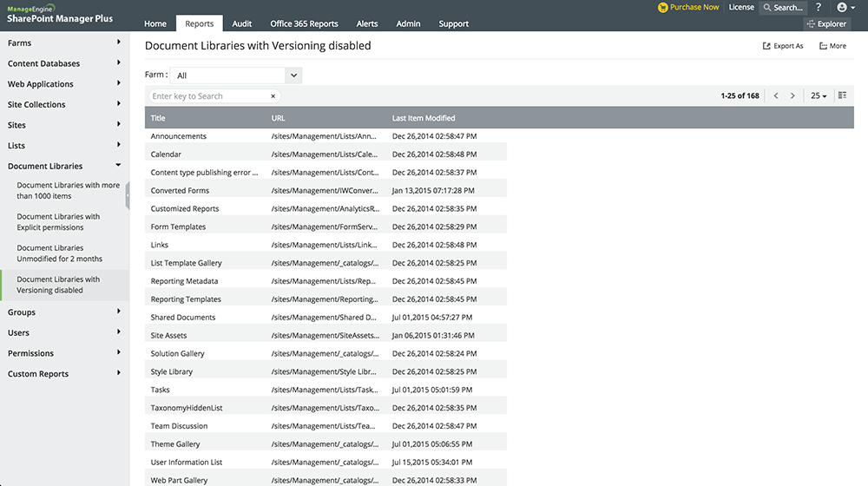Screen dimensions: 868x486
Task: Collapse the left sidebar handle
Action: [128, 195]
